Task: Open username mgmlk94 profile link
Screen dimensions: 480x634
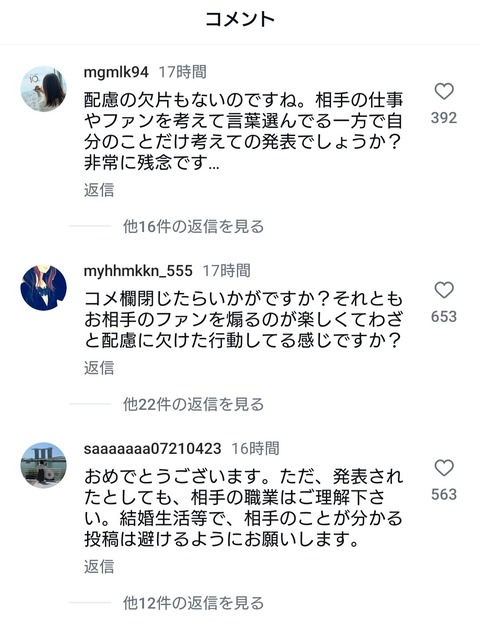Action: click(x=116, y=72)
